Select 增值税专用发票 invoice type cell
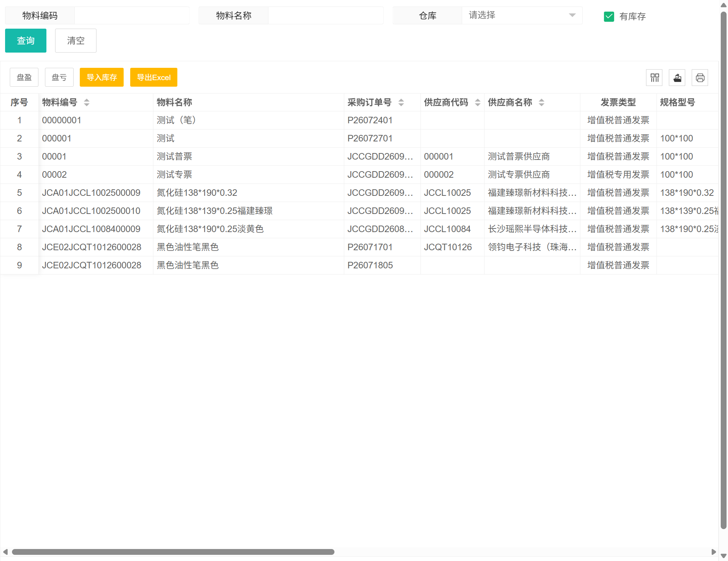This screenshot has width=728, height=561. tap(618, 175)
